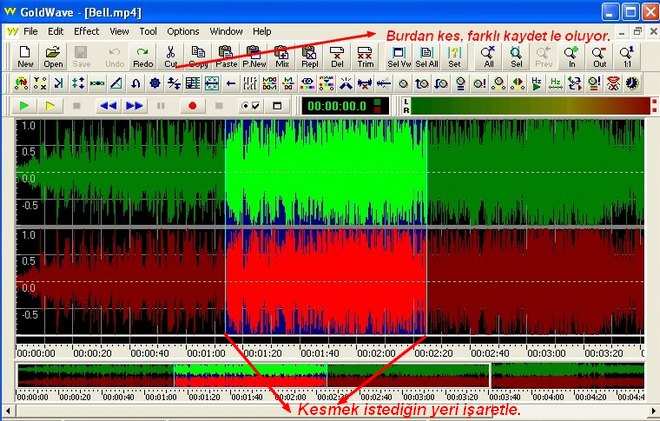This screenshot has width=660, height=421.
Task: Click the Dynamics Y-X graph effect icon
Action: tap(40, 83)
